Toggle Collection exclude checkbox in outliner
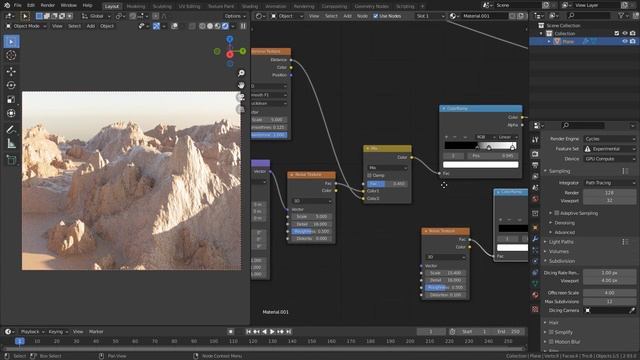This screenshot has height=360, width=640. [617, 33]
